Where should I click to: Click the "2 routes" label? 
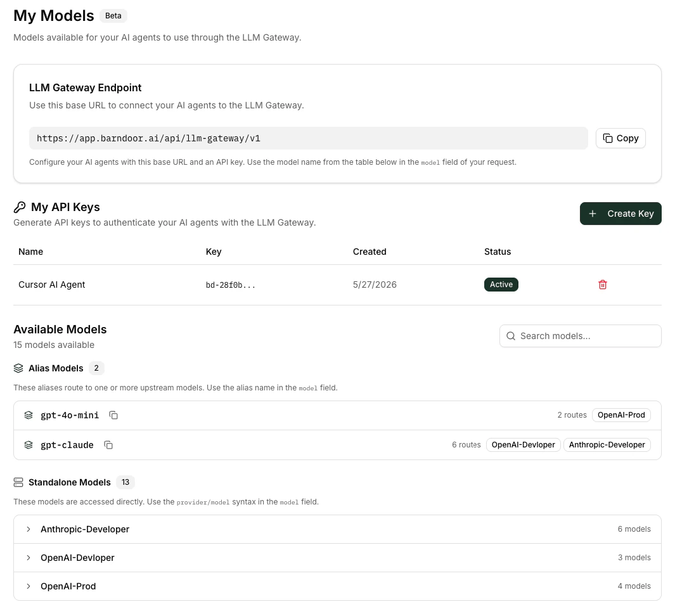click(x=572, y=415)
